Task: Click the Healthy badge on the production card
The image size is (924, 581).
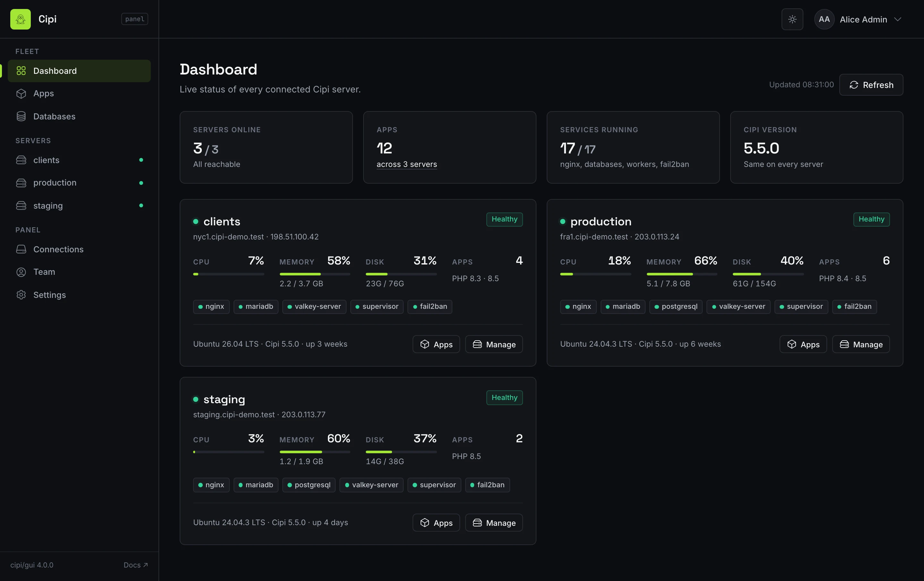Action: (x=871, y=219)
